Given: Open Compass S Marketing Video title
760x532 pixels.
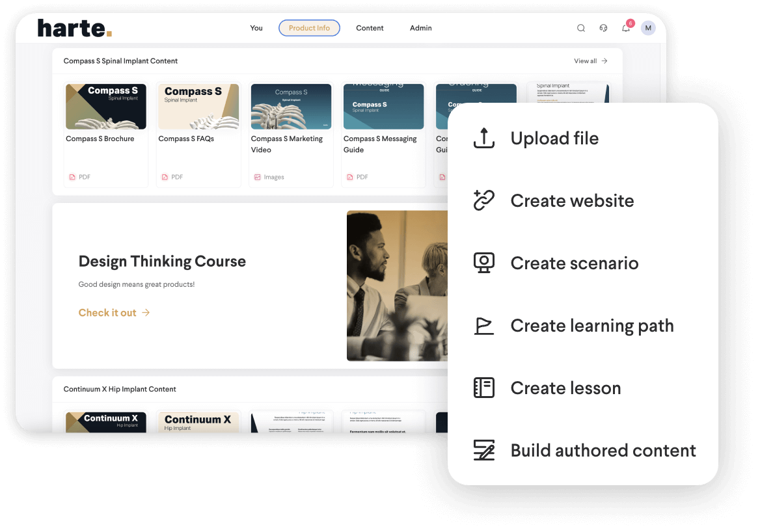Looking at the screenshot, I should point(287,144).
